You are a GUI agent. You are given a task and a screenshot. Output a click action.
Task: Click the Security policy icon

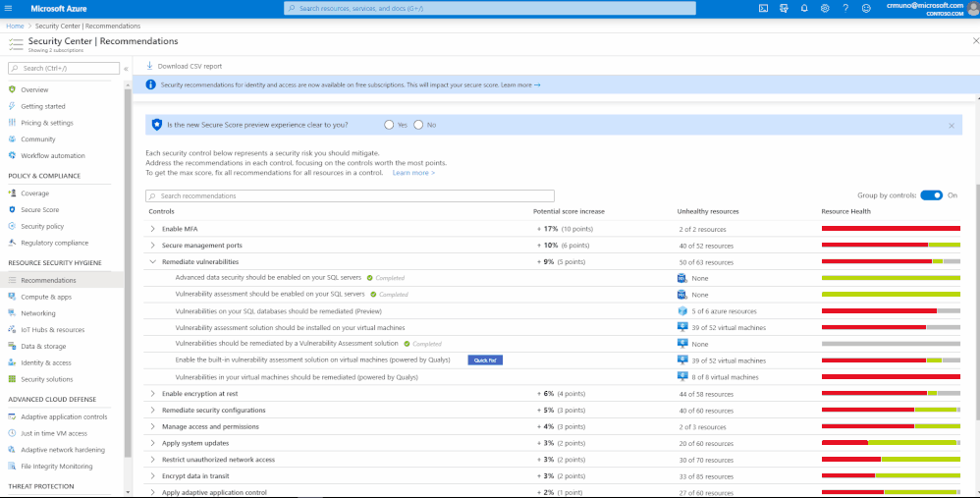(12, 226)
